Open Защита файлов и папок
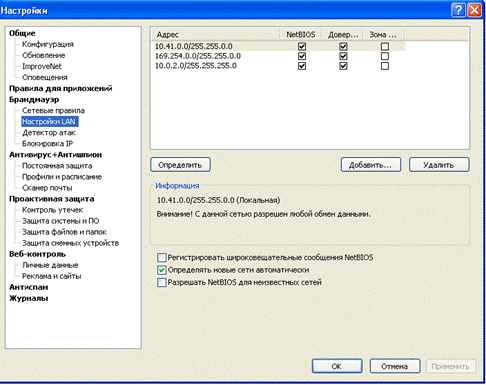The width and height of the screenshot is (486, 385). coord(64,232)
